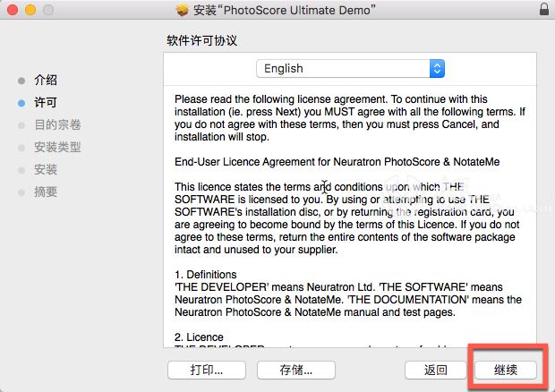Click the installer package icon in title
The height and width of the screenshot is (392, 555).
[x=183, y=10]
